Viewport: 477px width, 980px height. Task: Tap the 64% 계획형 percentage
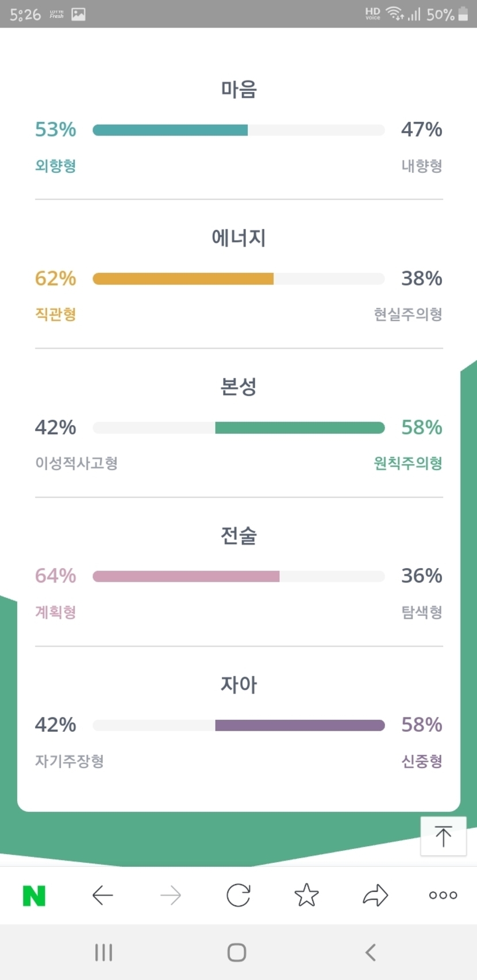(56, 576)
